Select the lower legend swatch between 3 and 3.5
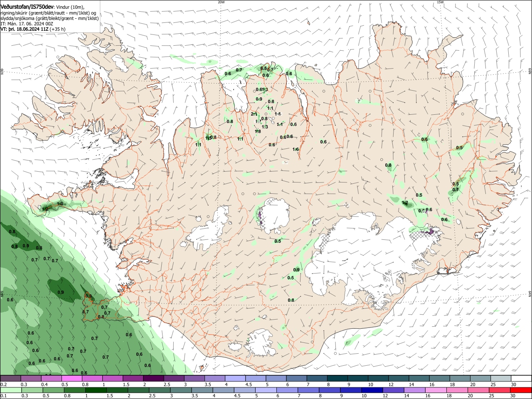This screenshot has height=399, width=532. 181,390
